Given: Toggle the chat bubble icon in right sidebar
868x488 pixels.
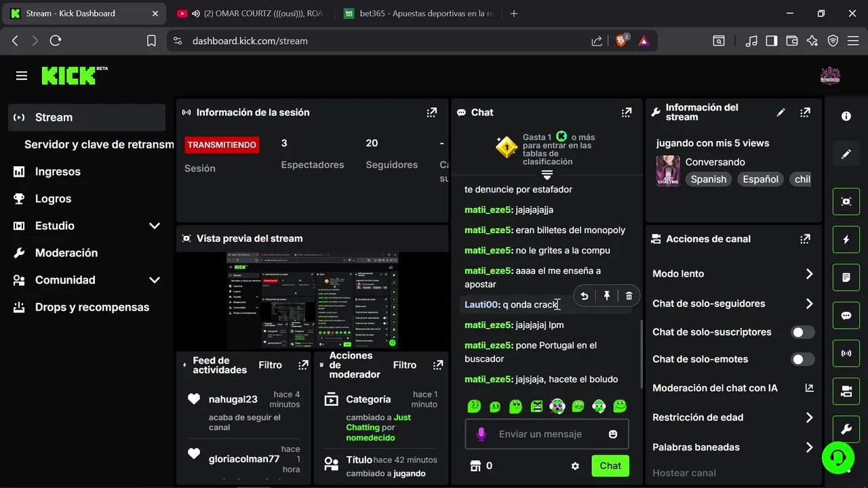Looking at the screenshot, I should 846,315.
